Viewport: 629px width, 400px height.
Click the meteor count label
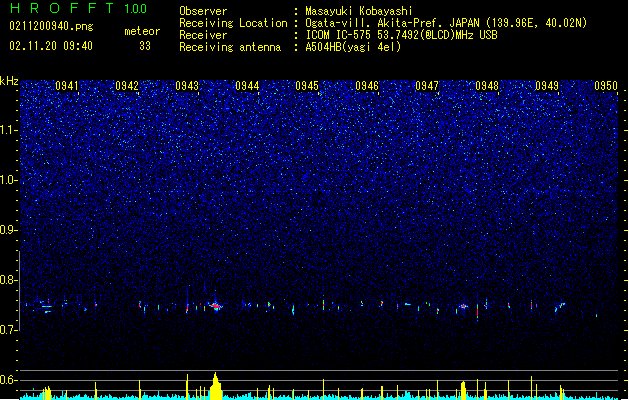point(142,31)
